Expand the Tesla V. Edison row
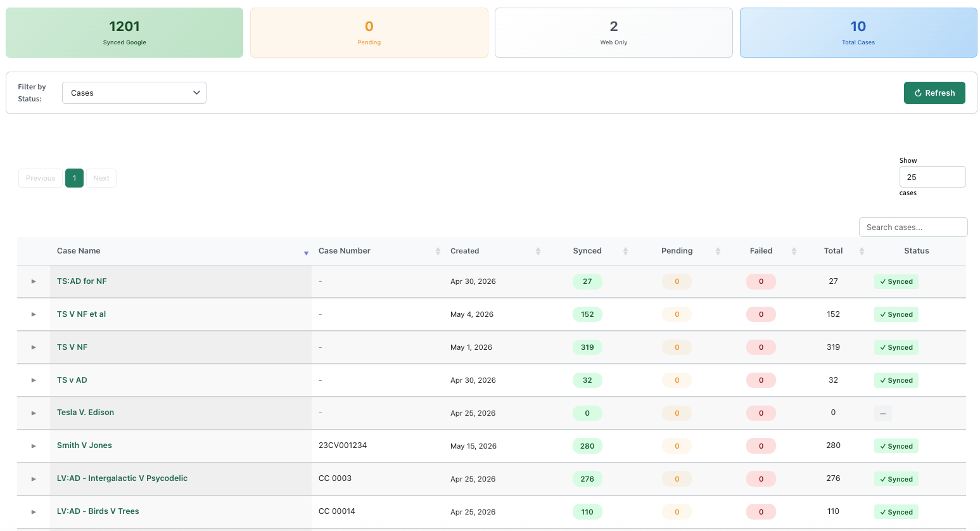The image size is (980, 531). pyautogui.click(x=34, y=413)
